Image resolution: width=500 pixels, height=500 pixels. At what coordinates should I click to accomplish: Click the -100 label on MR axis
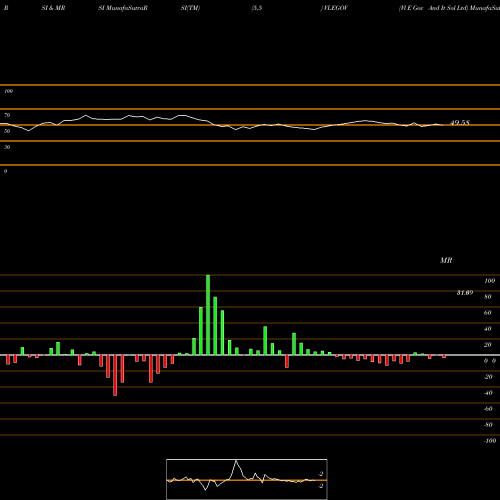tap(490, 441)
